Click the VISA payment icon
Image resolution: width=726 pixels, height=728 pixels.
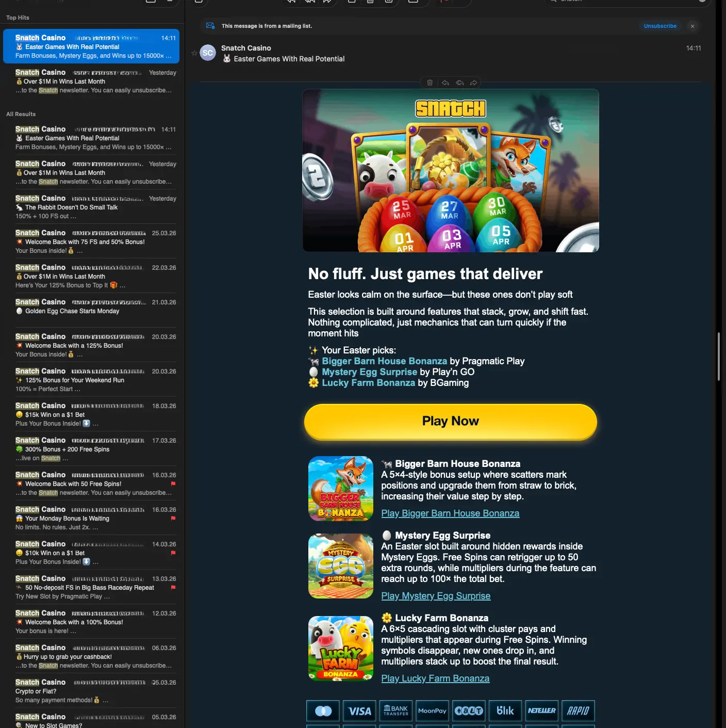[359, 711]
